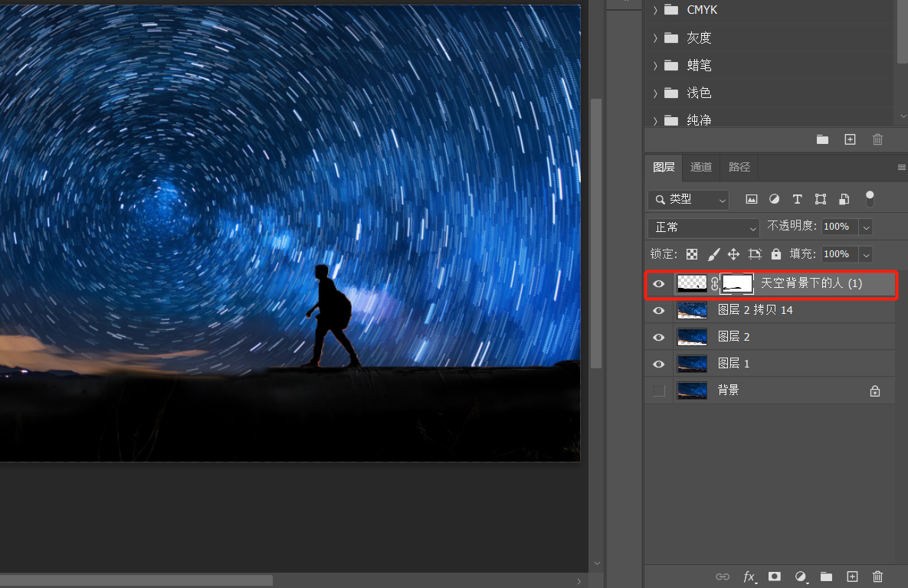Hide the 图层 2 拷贝 14 layer
Screen dimensions: 908x588
658,311
